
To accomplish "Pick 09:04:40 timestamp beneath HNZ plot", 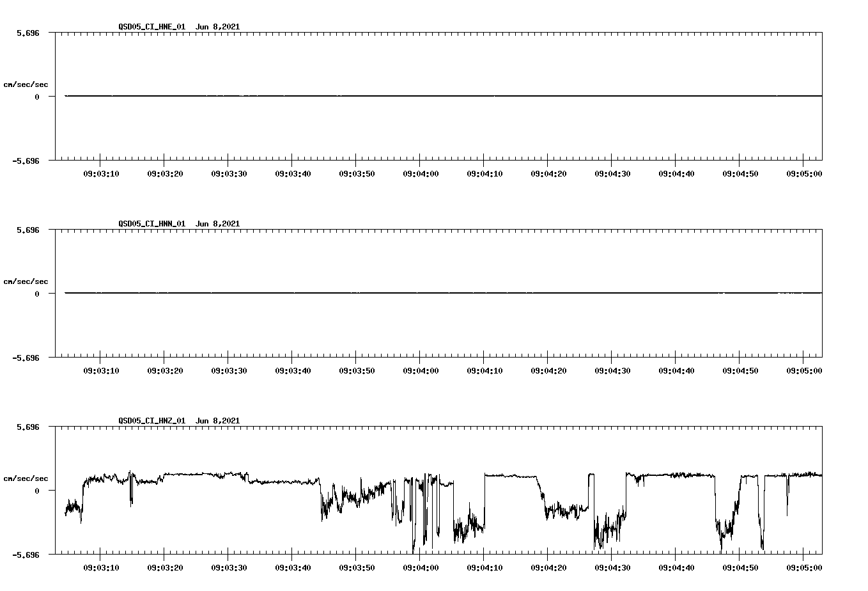I will pyautogui.click(x=676, y=568).
